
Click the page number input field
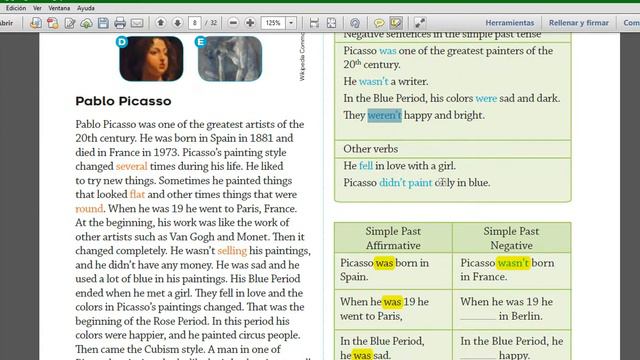195,23
